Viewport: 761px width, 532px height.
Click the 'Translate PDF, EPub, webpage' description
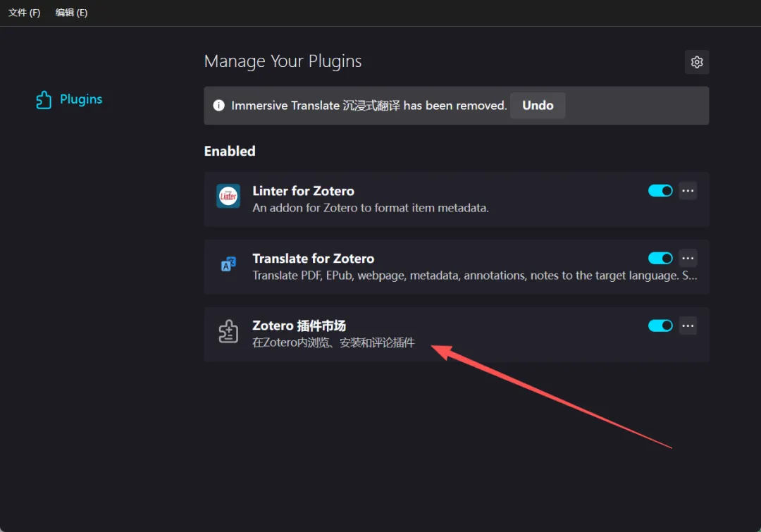pyautogui.click(x=475, y=276)
